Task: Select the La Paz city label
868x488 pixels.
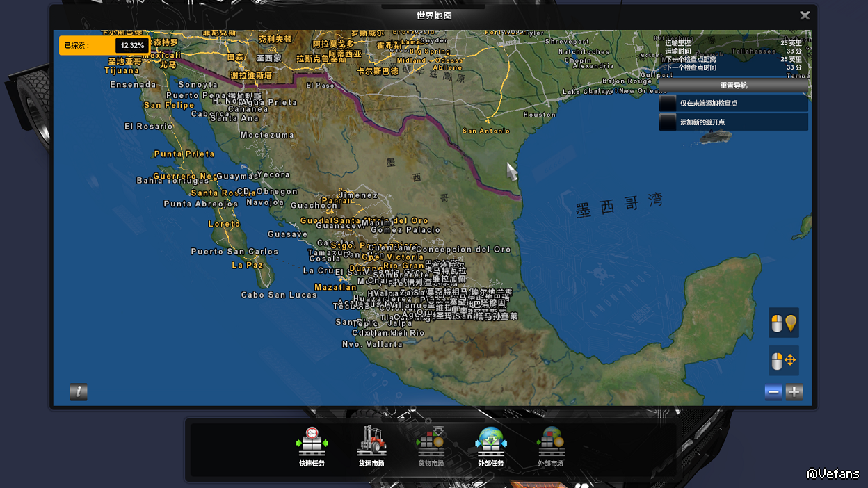Action: [x=248, y=266]
